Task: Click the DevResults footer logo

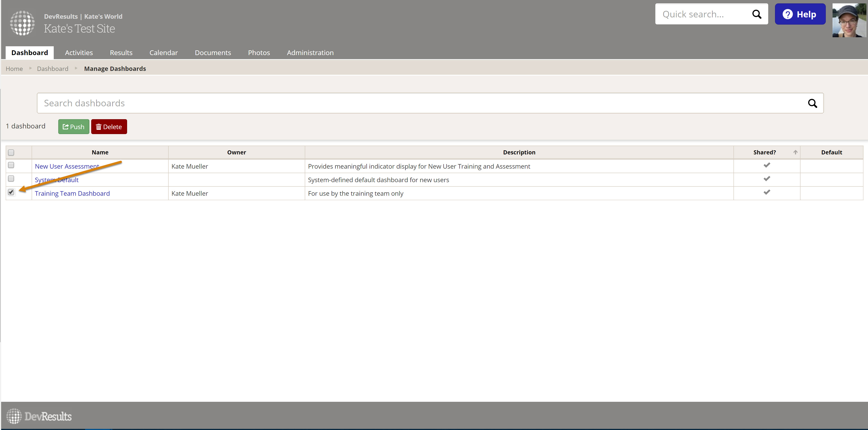Action: coord(39,416)
